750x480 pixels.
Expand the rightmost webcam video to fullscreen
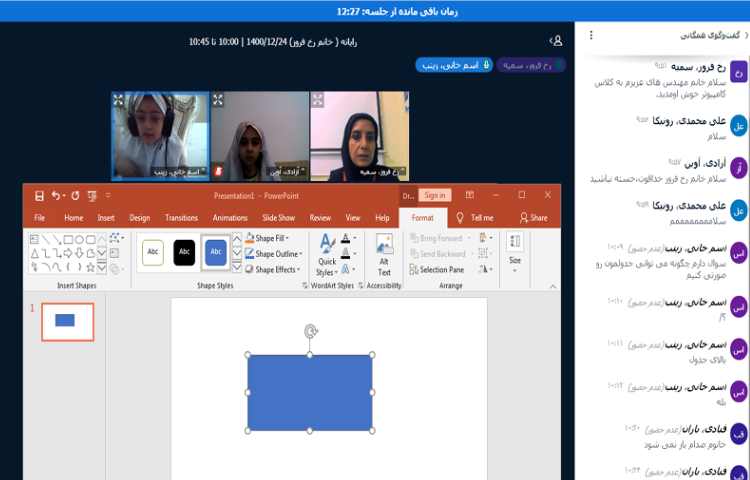click(318, 99)
